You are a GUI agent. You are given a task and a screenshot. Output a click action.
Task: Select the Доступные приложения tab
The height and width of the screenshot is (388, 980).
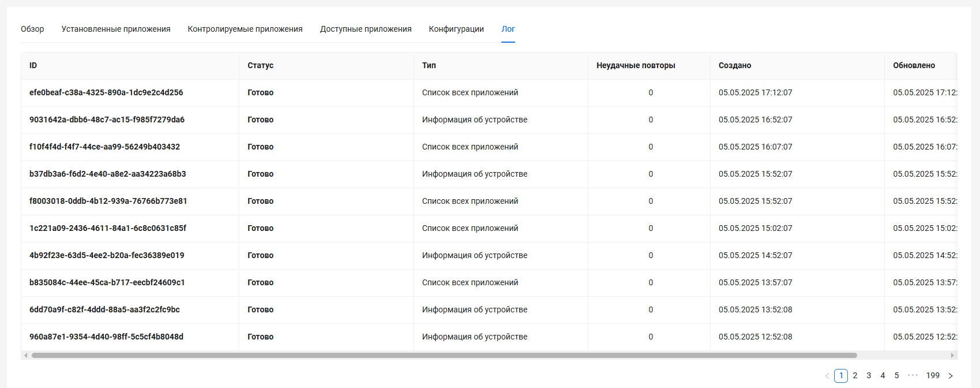(x=366, y=29)
